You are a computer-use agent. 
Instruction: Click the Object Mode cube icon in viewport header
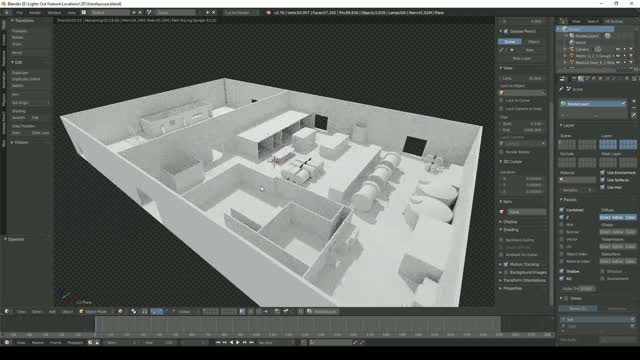(x=81, y=311)
